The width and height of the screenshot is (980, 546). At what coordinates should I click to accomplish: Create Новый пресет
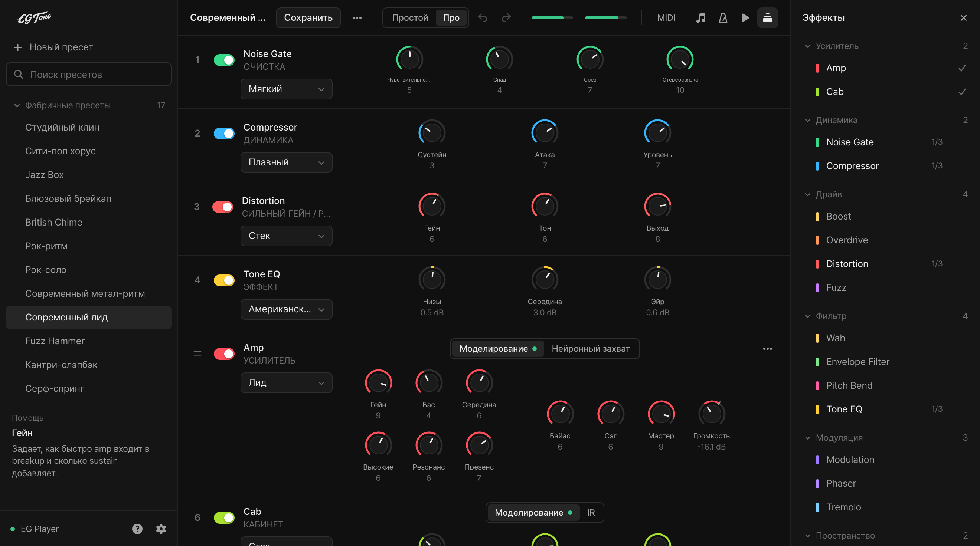[61, 47]
